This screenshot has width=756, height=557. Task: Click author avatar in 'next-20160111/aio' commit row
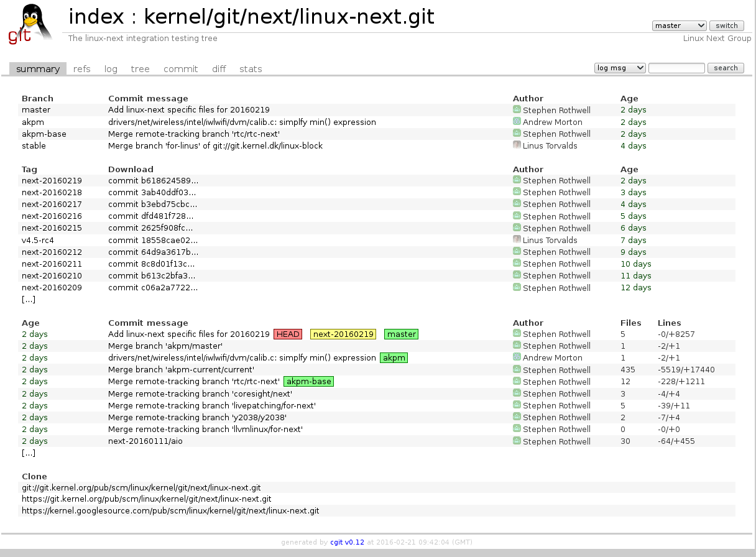pyautogui.click(x=517, y=441)
